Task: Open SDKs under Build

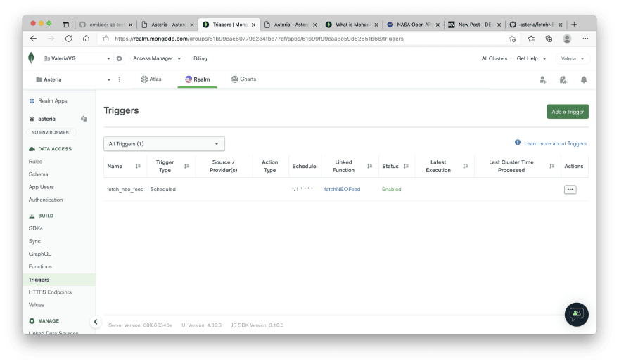Action: click(x=36, y=228)
